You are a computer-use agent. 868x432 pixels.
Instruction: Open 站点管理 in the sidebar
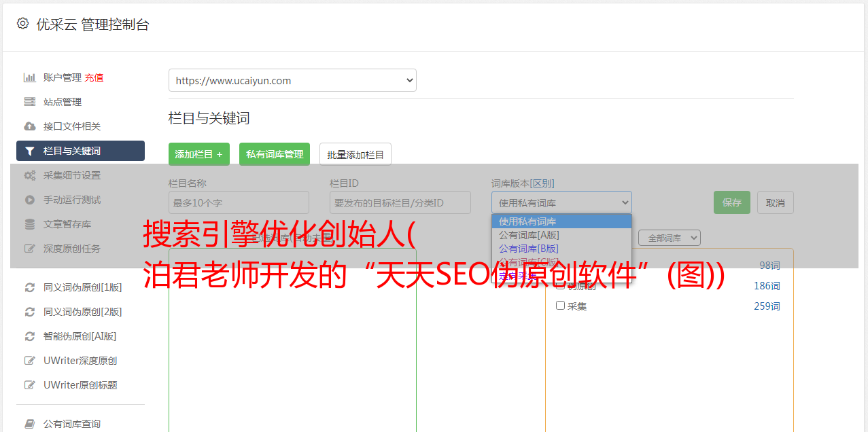pyautogui.click(x=63, y=102)
